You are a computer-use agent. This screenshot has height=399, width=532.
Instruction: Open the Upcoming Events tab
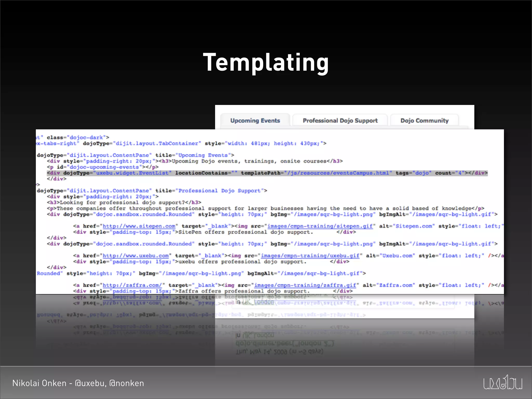tap(255, 121)
